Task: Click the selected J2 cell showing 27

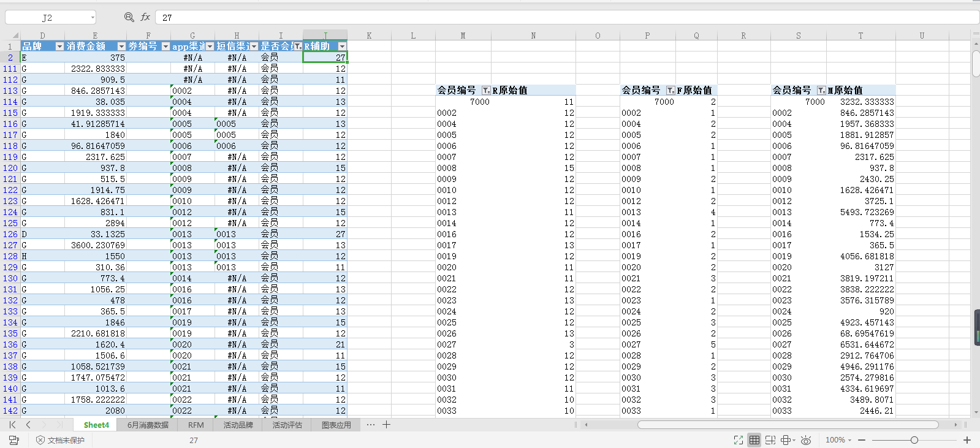Action: pyautogui.click(x=325, y=58)
